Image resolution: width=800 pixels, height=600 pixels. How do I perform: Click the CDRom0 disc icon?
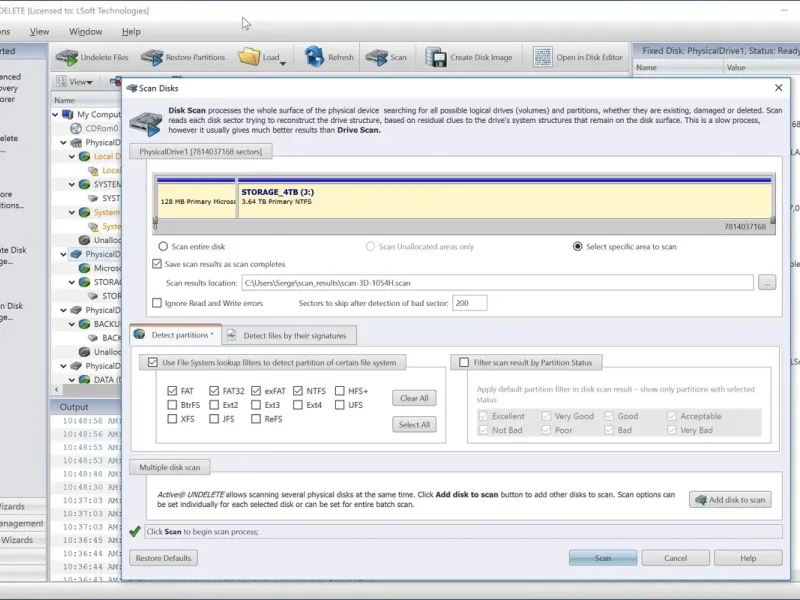pyautogui.click(x=76, y=128)
